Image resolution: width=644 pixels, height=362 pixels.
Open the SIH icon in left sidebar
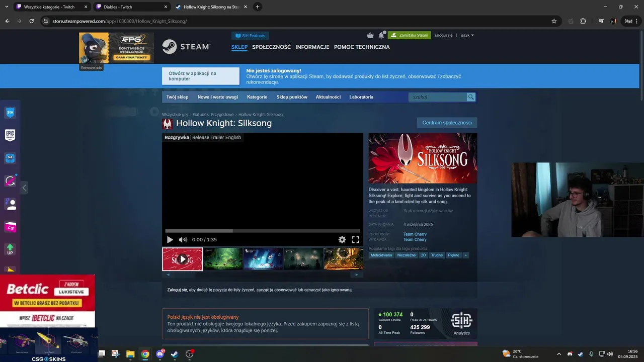(10, 113)
